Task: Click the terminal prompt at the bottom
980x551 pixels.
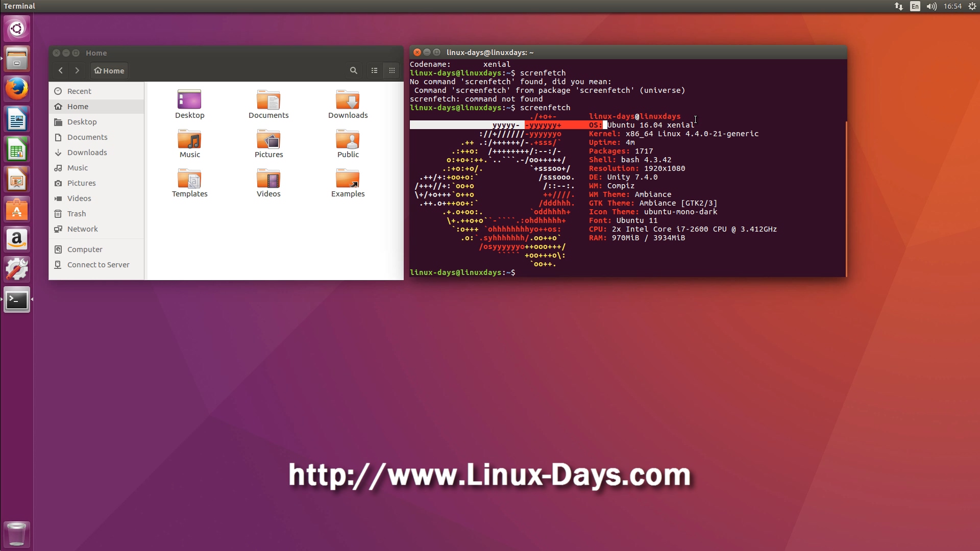Action: click(x=463, y=272)
